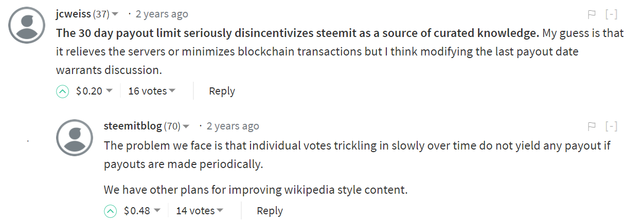Viewport: 644px width, 222px height.
Task: Show the 16 votes list
Action: [x=152, y=91]
